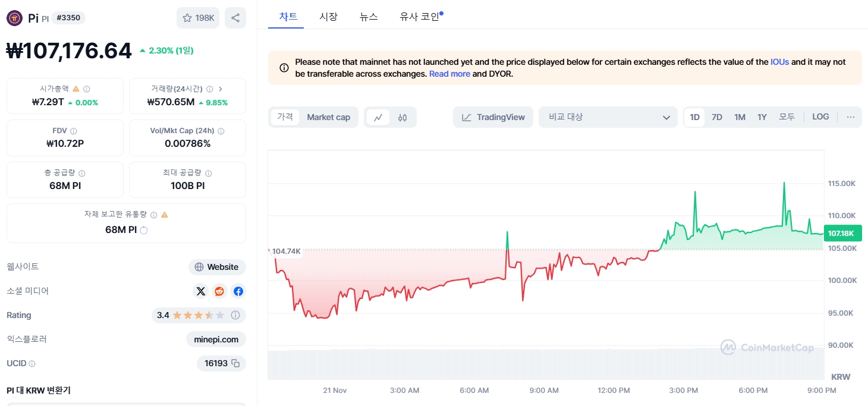This screenshot has width=868, height=406.
Task: Open the share icon button
Action: [x=235, y=18]
